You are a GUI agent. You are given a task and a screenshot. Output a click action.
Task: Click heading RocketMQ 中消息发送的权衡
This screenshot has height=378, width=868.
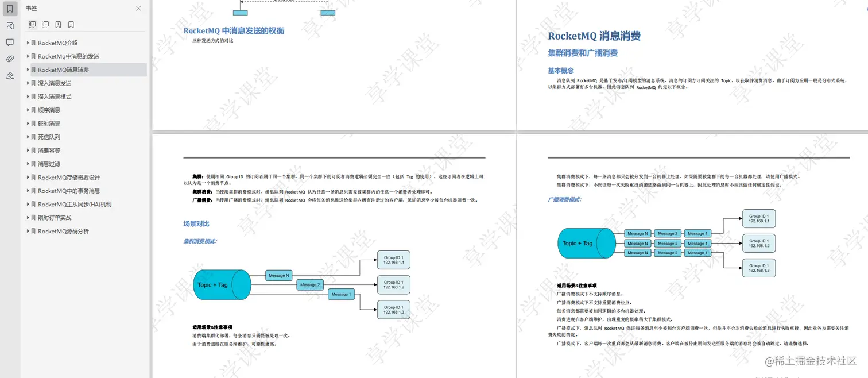(234, 31)
